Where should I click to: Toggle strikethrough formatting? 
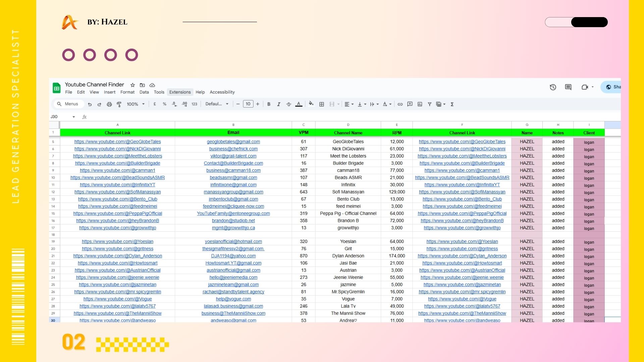coord(288,104)
